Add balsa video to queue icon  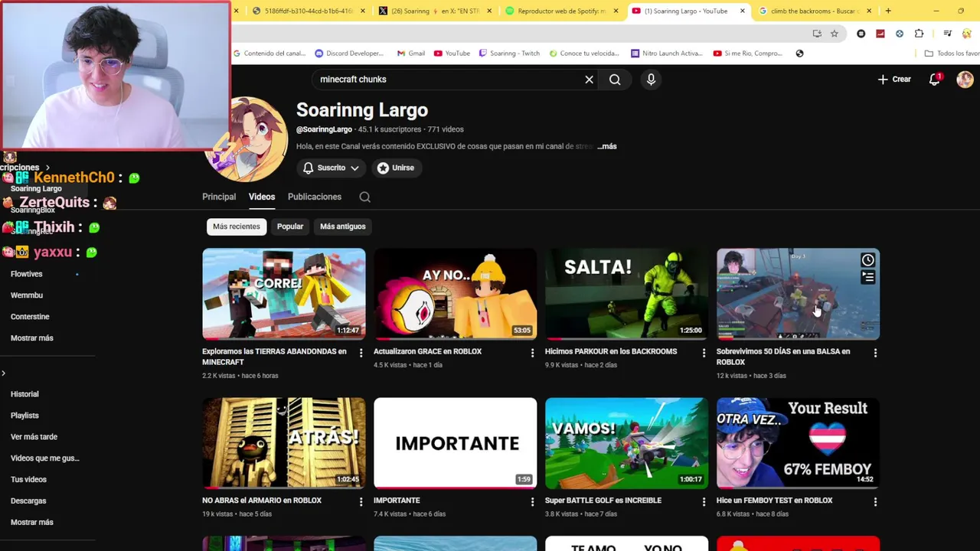point(867,277)
